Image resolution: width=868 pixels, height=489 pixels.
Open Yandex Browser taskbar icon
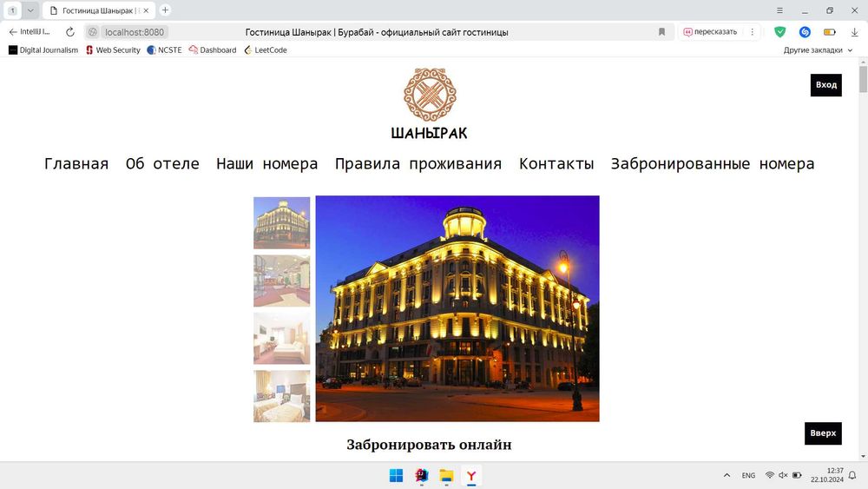tap(471, 476)
